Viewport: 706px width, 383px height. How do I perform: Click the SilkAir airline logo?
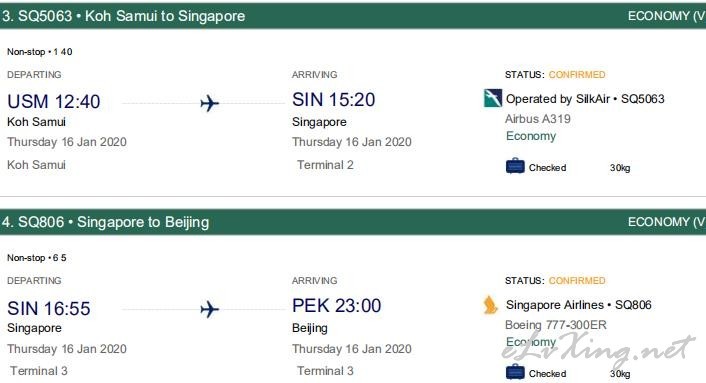[492, 98]
